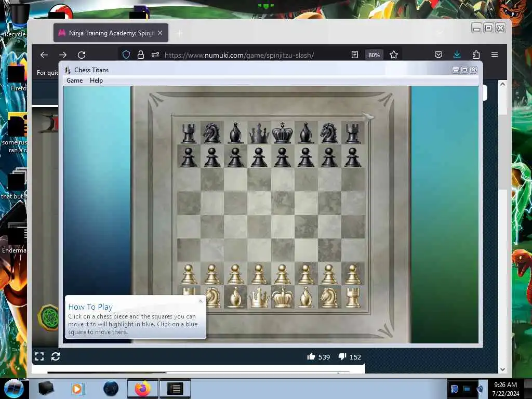532x399 pixels.
Task: Reset the 80% zoom level badge
Action: pyautogui.click(x=374, y=55)
